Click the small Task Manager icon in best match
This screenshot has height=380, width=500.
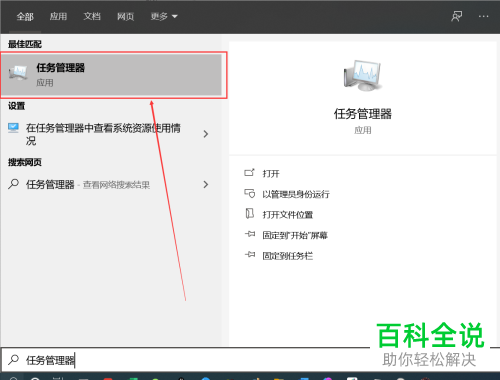tap(18, 73)
